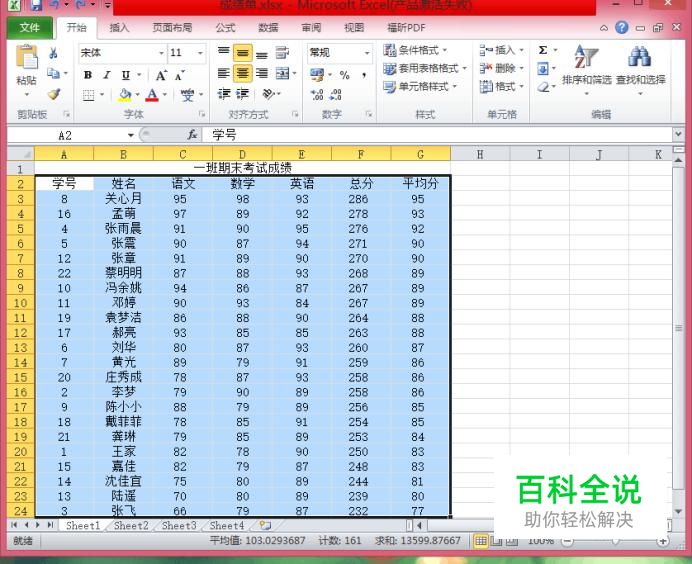Click the zoom out minus button
The width and height of the screenshot is (692, 564).
[x=568, y=541]
